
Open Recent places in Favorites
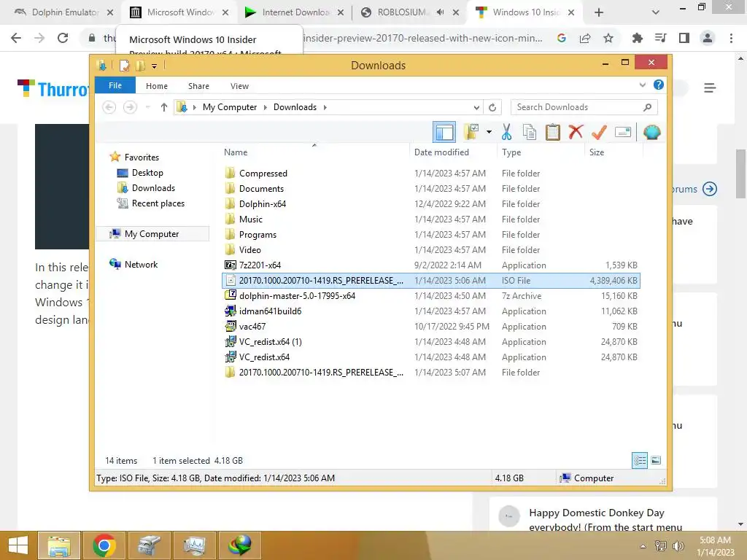(158, 203)
